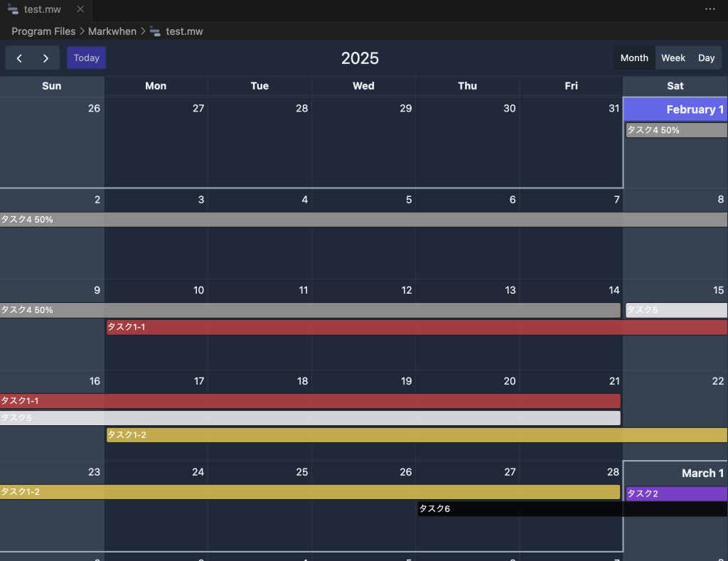Switch to Month view
This screenshot has width=728, height=561.
634,58
